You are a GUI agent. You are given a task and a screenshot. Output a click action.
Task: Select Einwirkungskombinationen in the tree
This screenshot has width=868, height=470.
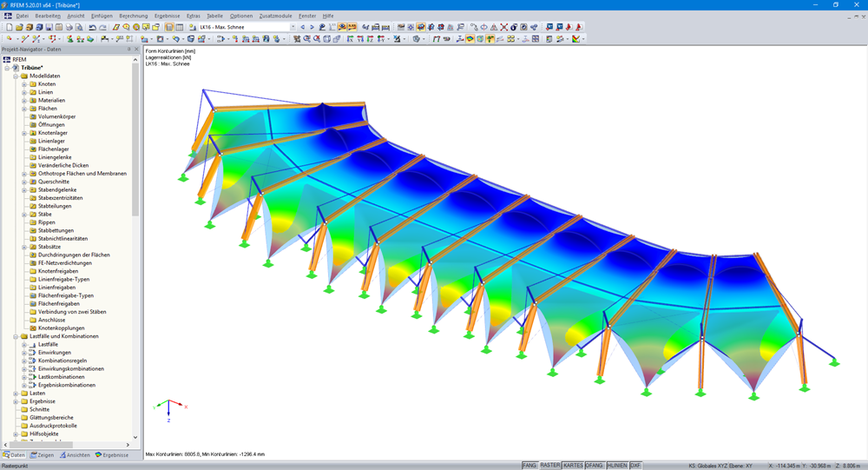[x=71, y=368]
